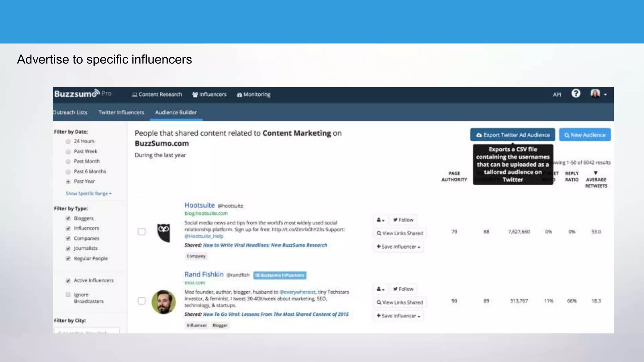Enable Ignore Broadcasters checkbox
The height and width of the screenshot is (362, 644).
coord(68,295)
